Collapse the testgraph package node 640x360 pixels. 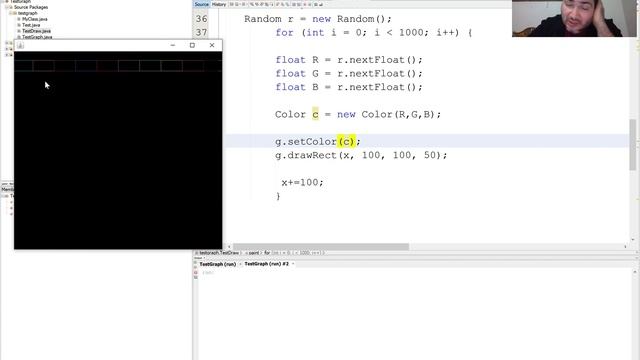(11, 13)
